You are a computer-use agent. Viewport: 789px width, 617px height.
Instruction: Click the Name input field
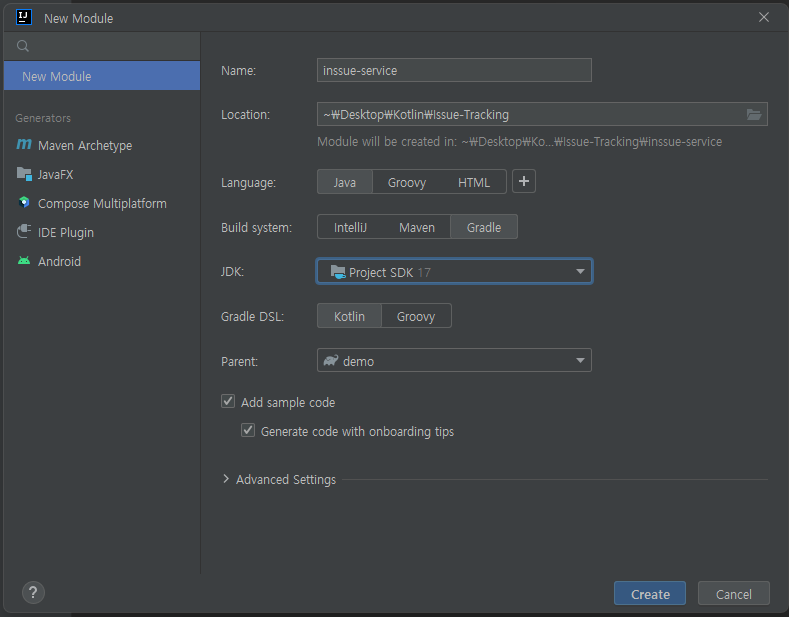pyautogui.click(x=454, y=70)
